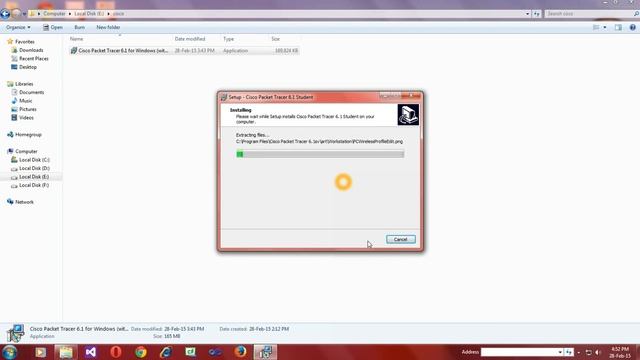Open Recent Places in the navigation pane
Viewport: 640px width, 360px height.
pyautogui.click(x=33, y=59)
